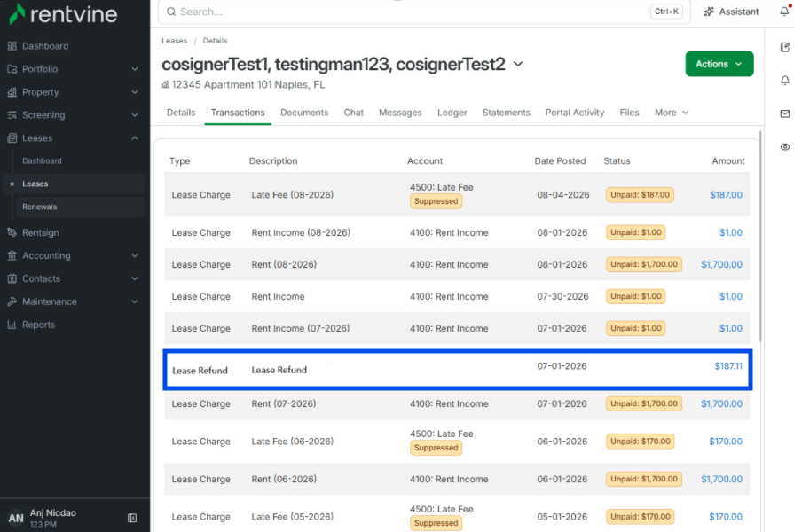The height and width of the screenshot is (532, 794).
Task: Open the Messages tab
Action: tap(400, 113)
